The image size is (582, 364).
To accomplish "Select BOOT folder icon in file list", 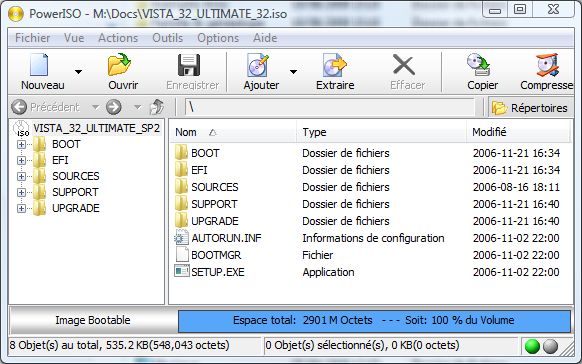I will point(181,153).
